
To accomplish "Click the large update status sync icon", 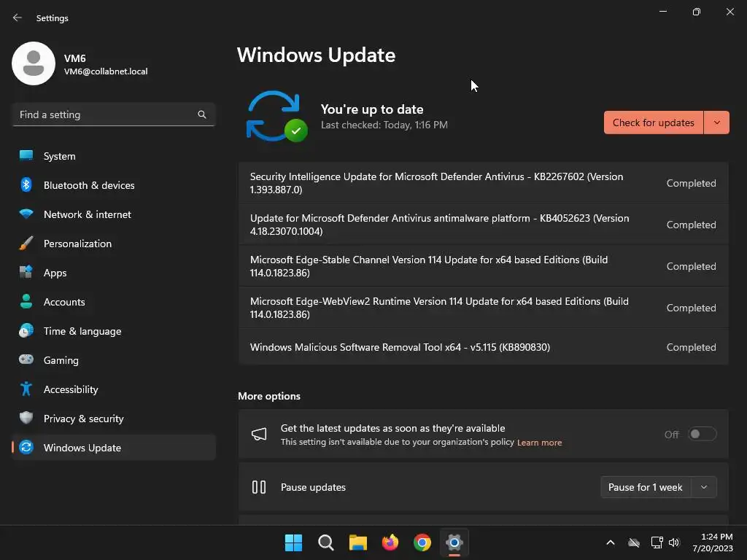I will (x=276, y=117).
